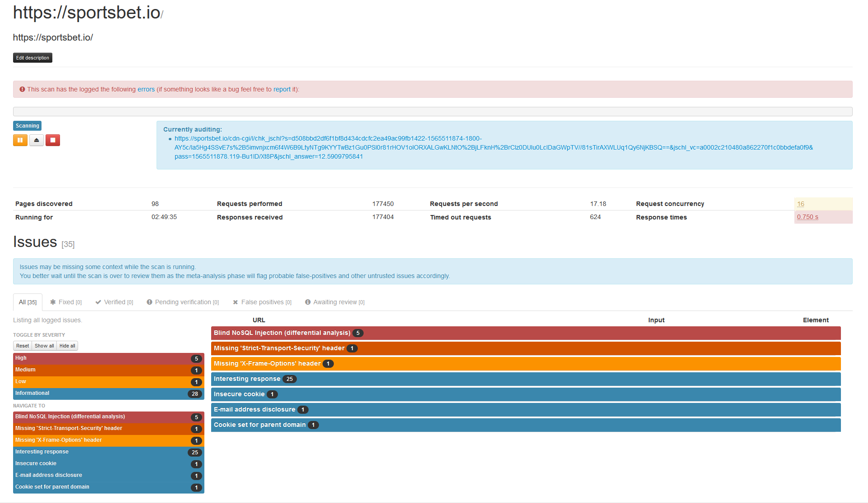Click the Fixed tab asterisk icon

click(53, 302)
